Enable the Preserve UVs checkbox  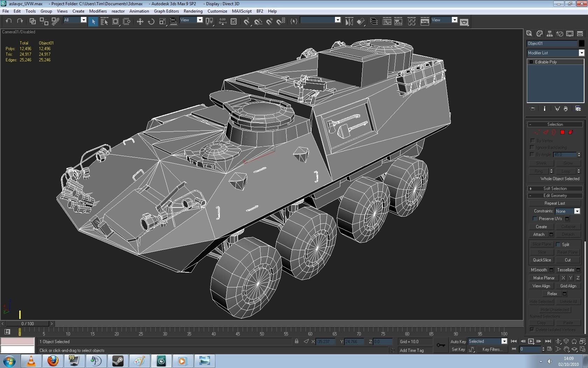535,219
